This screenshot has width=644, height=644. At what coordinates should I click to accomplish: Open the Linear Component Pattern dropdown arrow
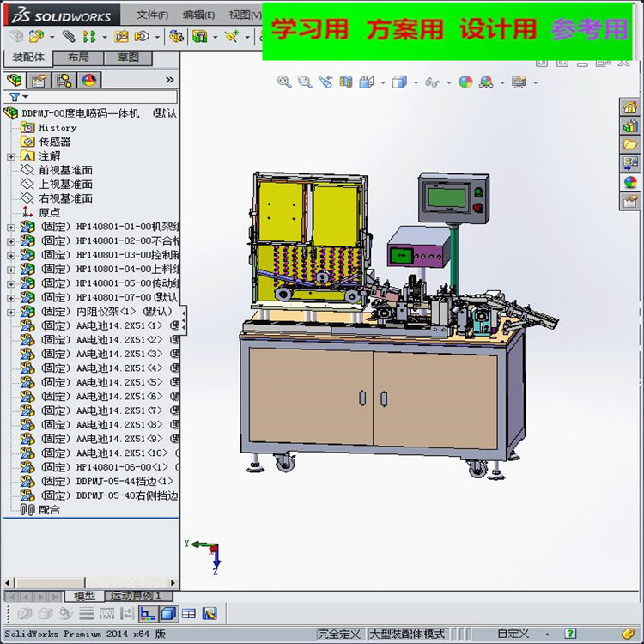point(105,38)
